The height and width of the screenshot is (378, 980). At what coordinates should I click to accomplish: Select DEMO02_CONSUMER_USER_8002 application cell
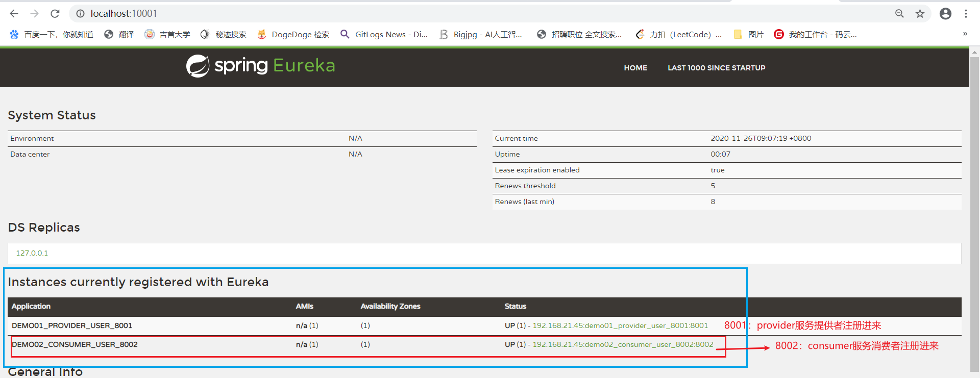click(75, 344)
